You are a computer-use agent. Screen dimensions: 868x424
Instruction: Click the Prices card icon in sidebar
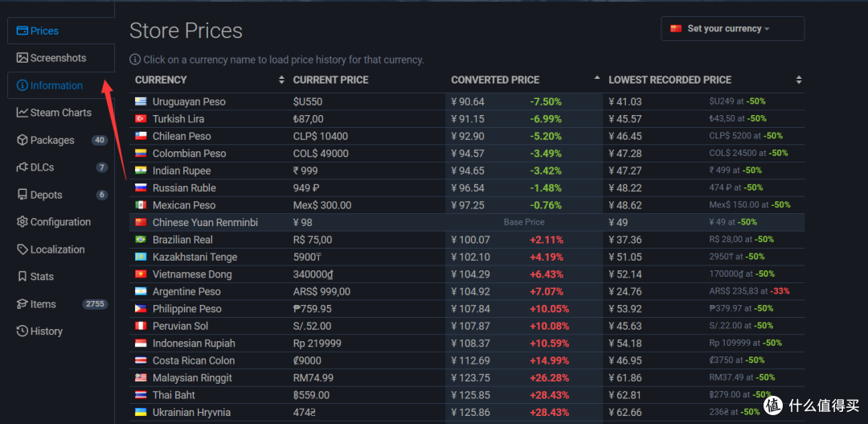click(23, 31)
